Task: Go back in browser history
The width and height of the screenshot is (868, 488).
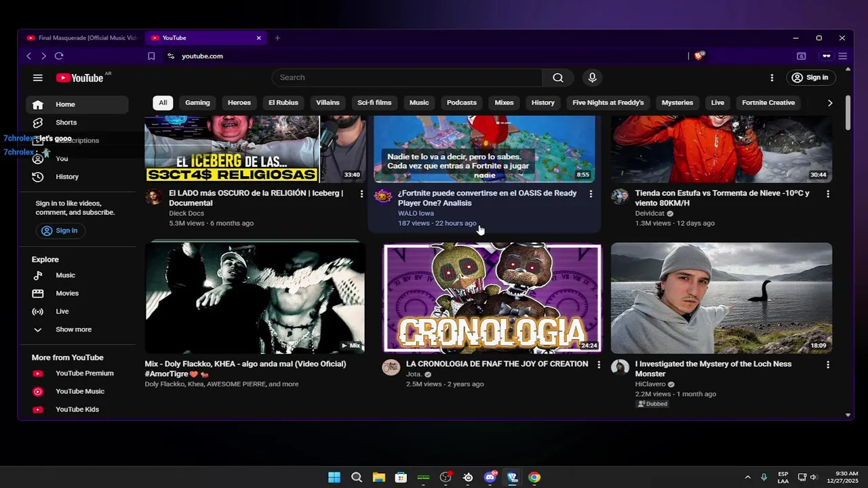Action: click(x=28, y=56)
